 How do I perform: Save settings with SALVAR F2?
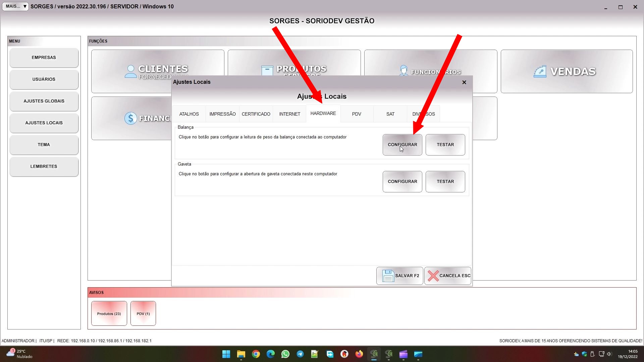[399, 276]
